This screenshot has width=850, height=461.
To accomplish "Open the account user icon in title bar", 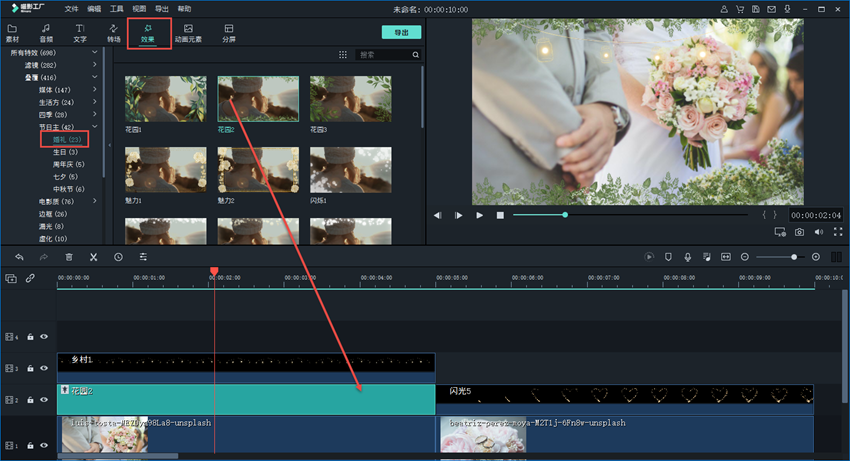I will click(x=724, y=9).
